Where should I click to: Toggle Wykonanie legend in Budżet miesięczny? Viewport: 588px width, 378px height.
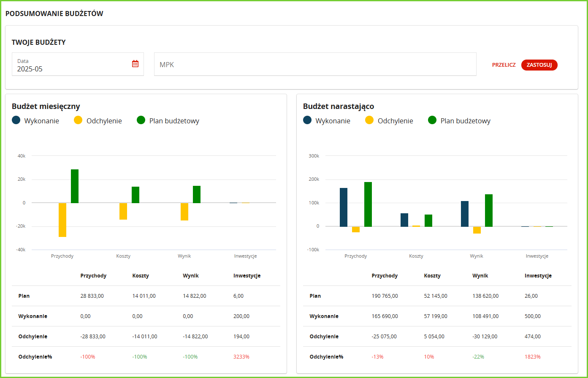(35, 120)
